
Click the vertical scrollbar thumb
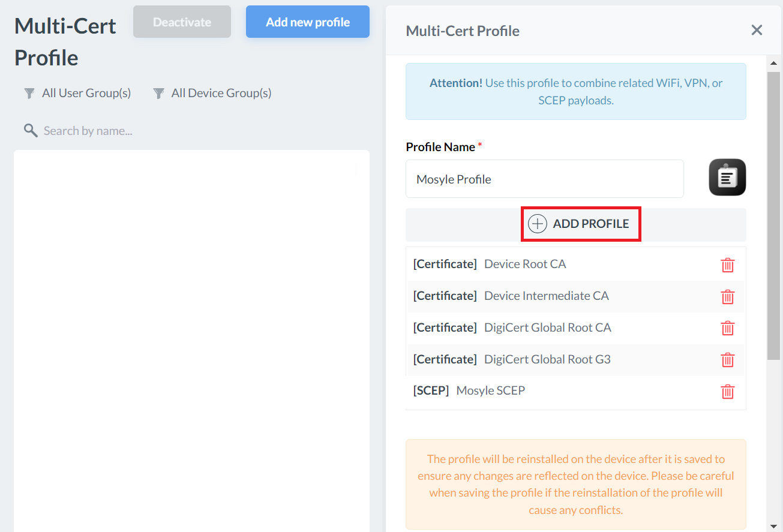773,216
